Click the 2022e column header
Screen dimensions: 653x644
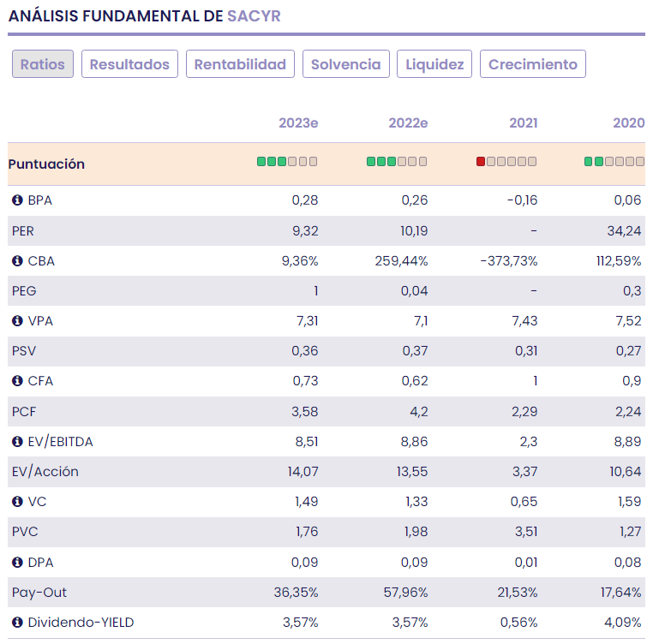pyautogui.click(x=408, y=122)
